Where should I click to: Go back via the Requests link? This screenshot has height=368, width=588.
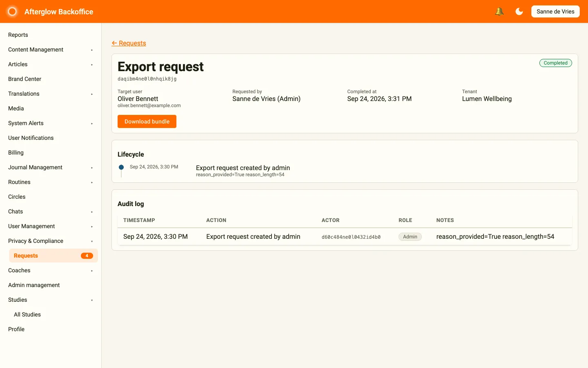click(x=129, y=43)
